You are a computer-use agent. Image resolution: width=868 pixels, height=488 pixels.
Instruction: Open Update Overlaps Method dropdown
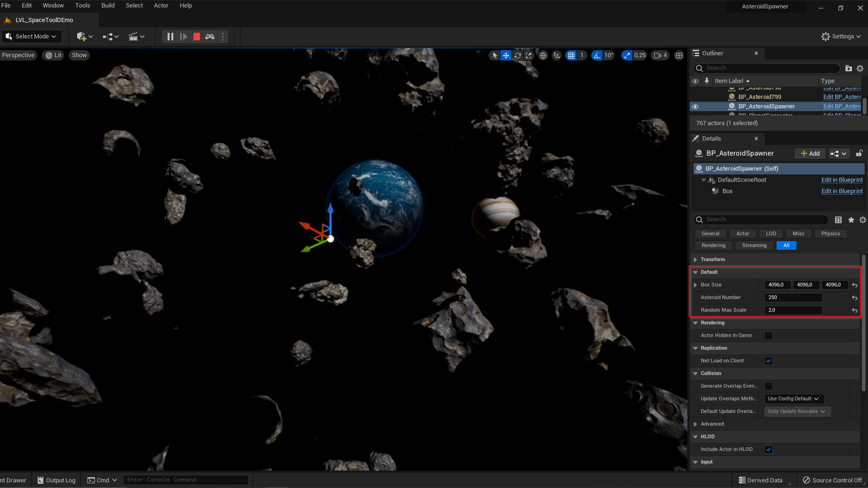pyautogui.click(x=794, y=399)
